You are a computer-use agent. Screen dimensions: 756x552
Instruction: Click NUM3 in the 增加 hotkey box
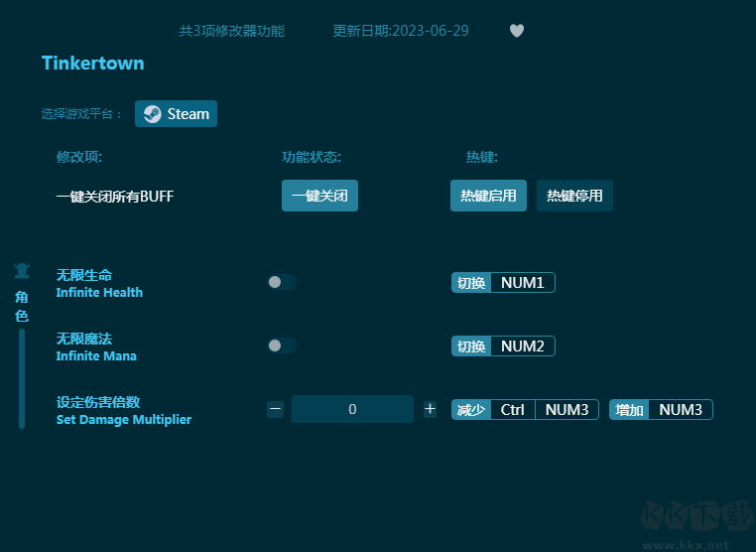coord(681,410)
